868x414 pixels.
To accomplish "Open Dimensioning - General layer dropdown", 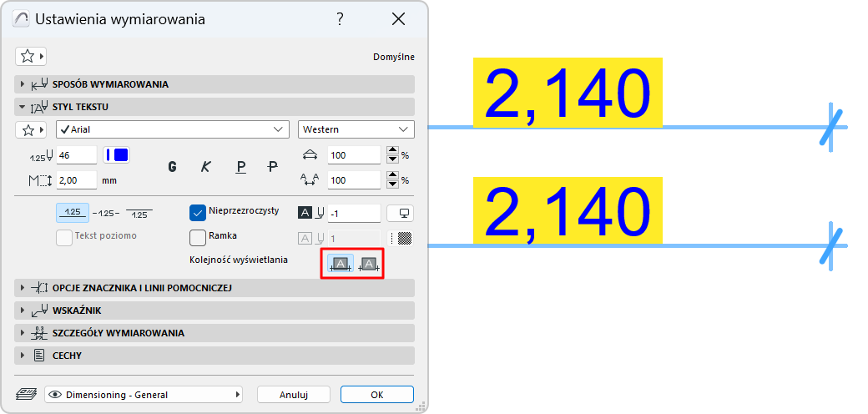I will coord(144,395).
